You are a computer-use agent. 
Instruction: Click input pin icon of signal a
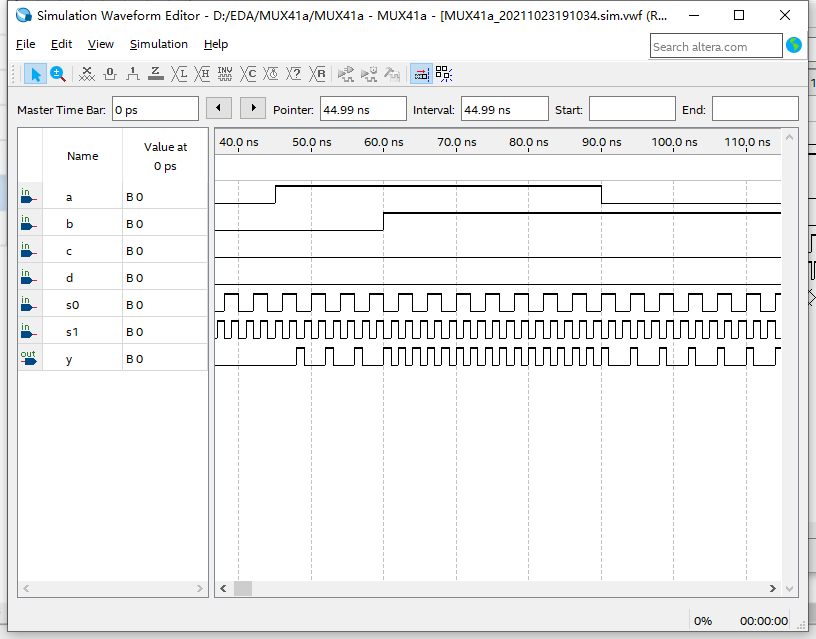(28, 196)
